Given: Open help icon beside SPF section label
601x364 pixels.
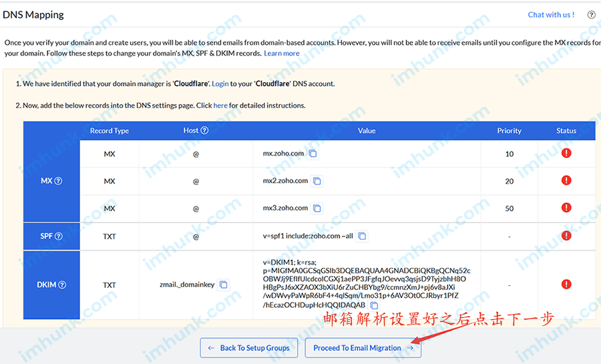Looking at the screenshot, I should (59, 236).
